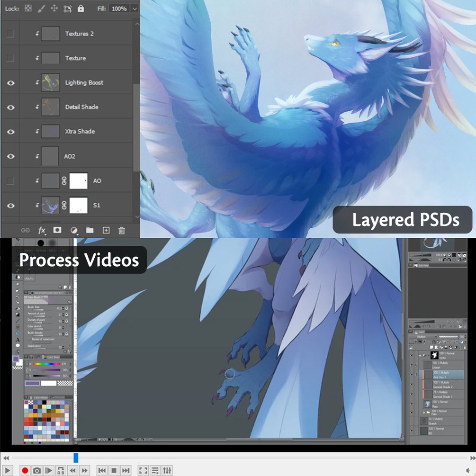This screenshot has height=476, width=476.
Task: Add a layer mask
Action: tap(57, 230)
